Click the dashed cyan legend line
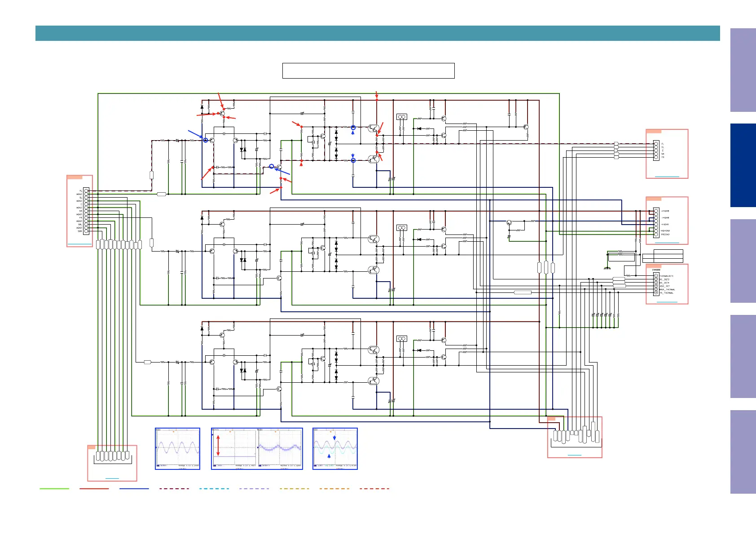Viewport: 756px width, 535px height. (x=214, y=489)
